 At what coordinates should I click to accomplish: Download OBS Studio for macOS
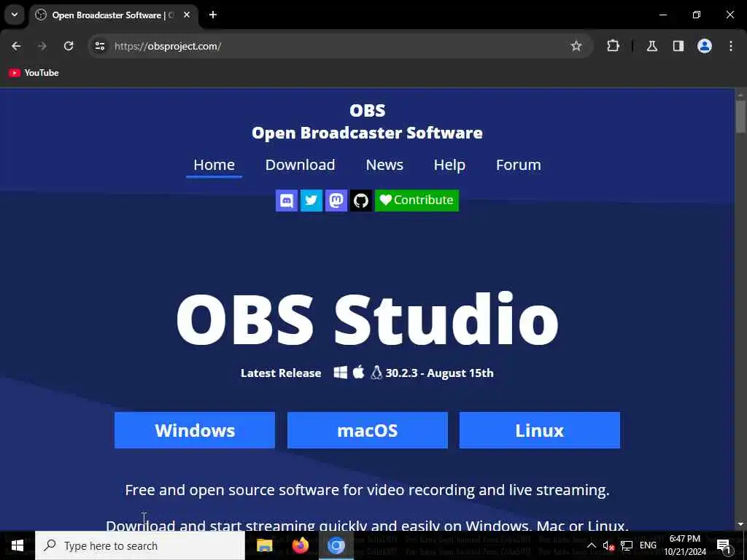[368, 430]
